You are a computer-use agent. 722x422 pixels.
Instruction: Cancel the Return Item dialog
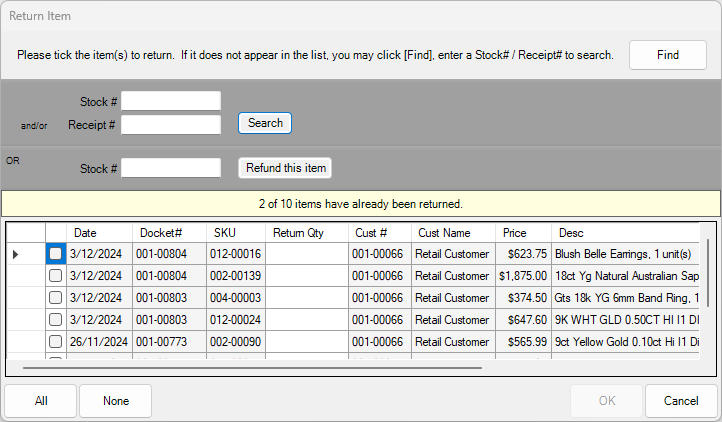pyautogui.click(x=681, y=401)
